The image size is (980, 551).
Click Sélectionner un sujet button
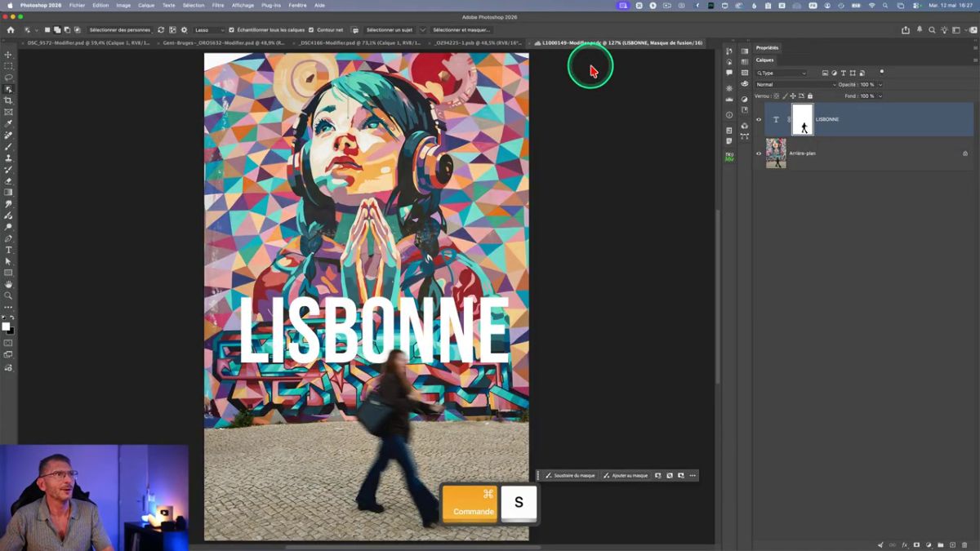(x=389, y=30)
